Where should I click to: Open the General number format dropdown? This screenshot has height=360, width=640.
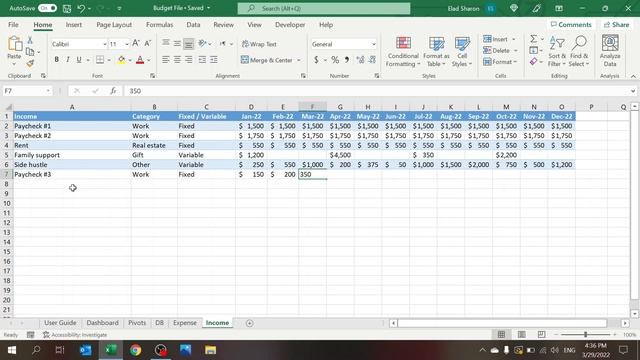[373, 44]
